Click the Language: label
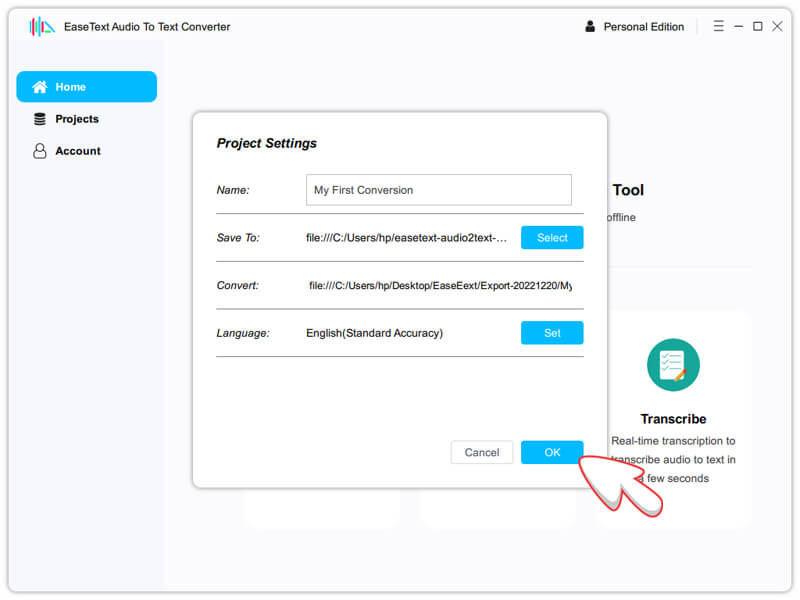The width and height of the screenshot is (800, 600). click(243, 333)
